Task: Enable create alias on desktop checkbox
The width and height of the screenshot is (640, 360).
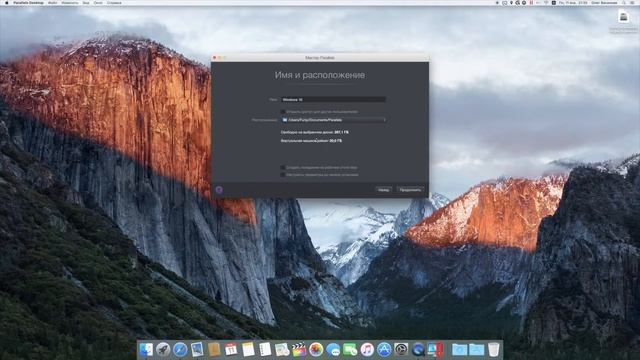Action: pos(283,167)
